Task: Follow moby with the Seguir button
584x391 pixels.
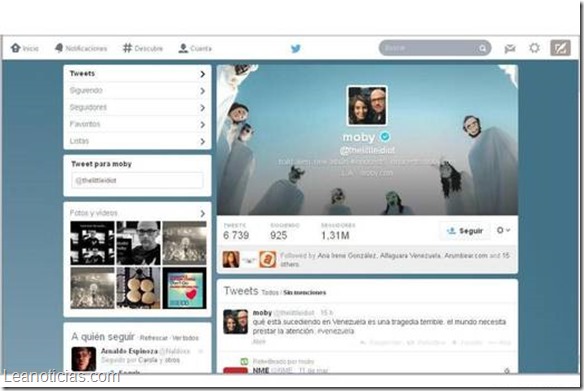Action: coord(465,231)
